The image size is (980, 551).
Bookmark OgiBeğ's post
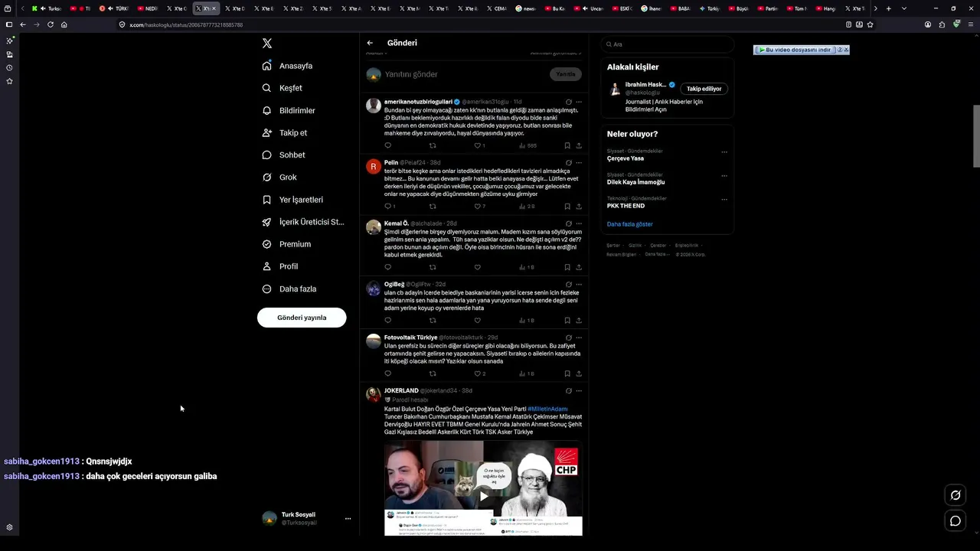click(567, 321)
